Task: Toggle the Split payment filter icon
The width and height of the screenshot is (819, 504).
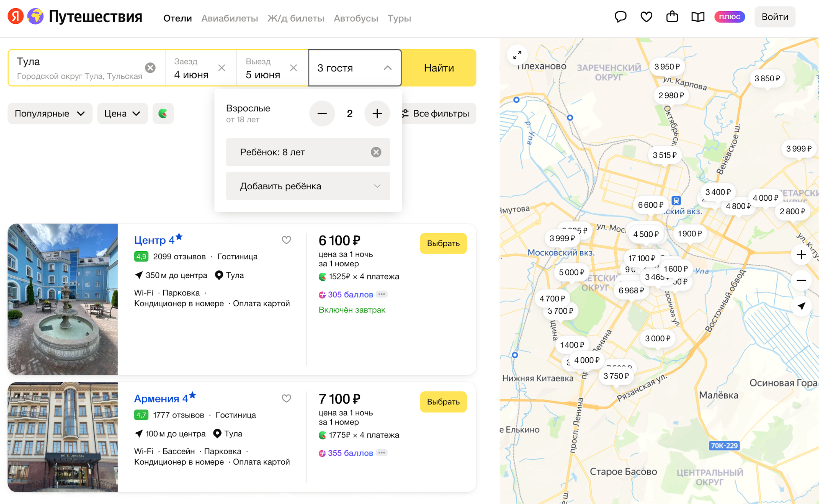Action: click(163, 114)
